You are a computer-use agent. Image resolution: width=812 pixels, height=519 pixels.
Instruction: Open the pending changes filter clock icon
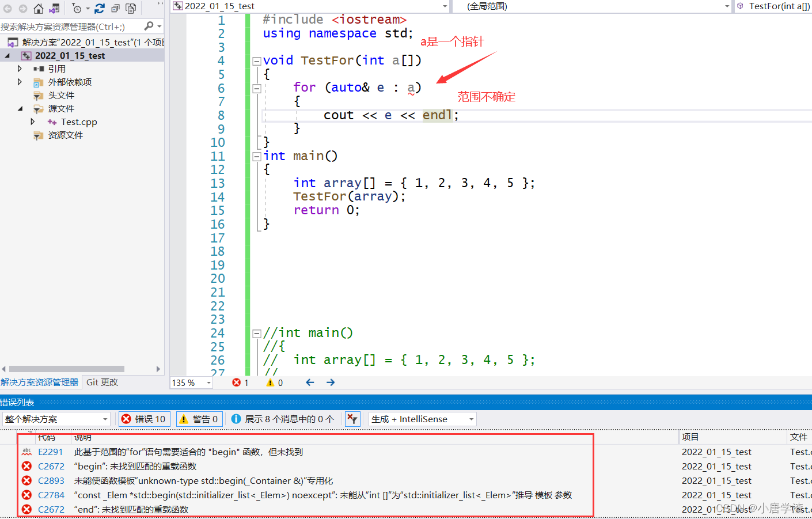(77, 9)
